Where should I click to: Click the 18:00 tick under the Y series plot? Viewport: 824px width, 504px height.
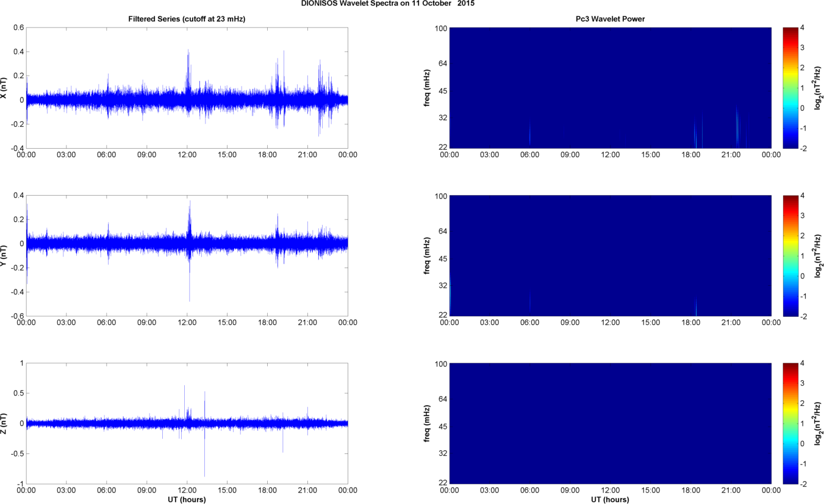point(267,322)
